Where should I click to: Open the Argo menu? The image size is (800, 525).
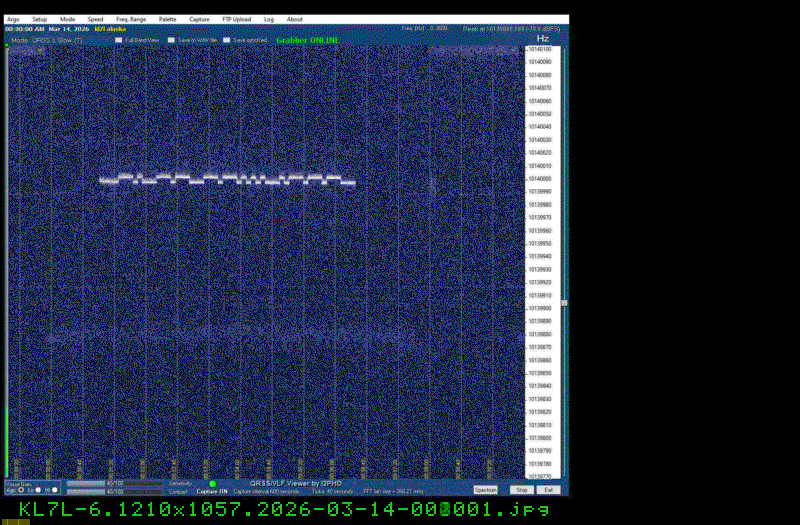click(12, 19)
